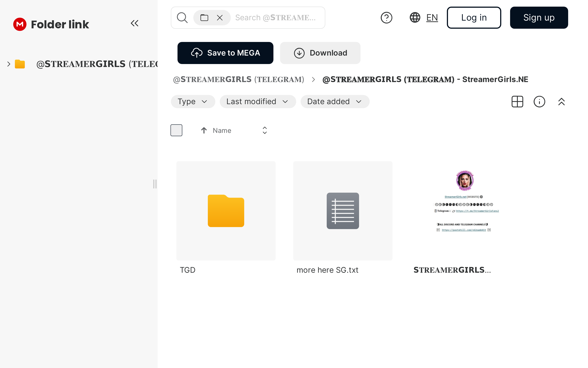Toggle sort direction using the up arrow
Viewport: 588px width, 368px height.
204,130
